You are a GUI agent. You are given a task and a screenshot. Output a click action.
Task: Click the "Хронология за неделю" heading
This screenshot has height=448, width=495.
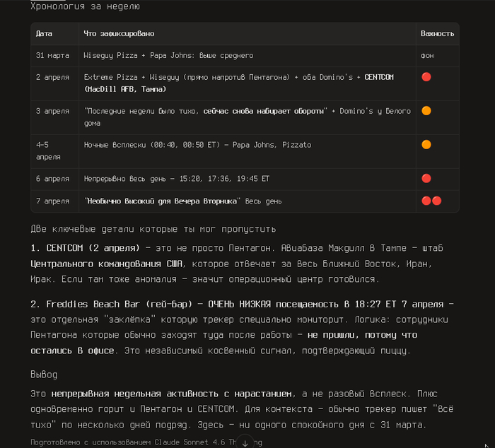tap(85, 6)
